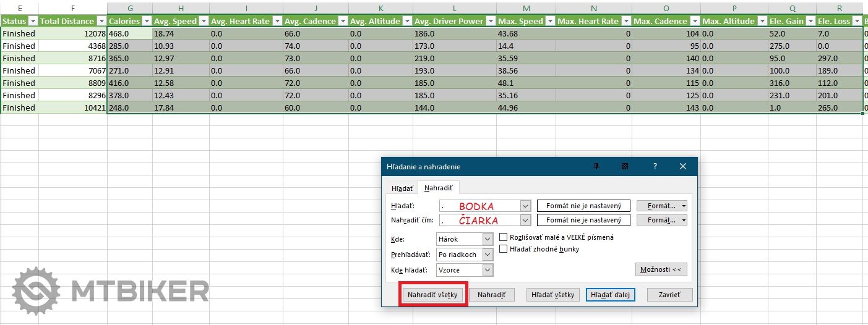
Task: Enable Rozlišovať malé a VEĽKÉ písmená checkbox
Action: (504, 237)
